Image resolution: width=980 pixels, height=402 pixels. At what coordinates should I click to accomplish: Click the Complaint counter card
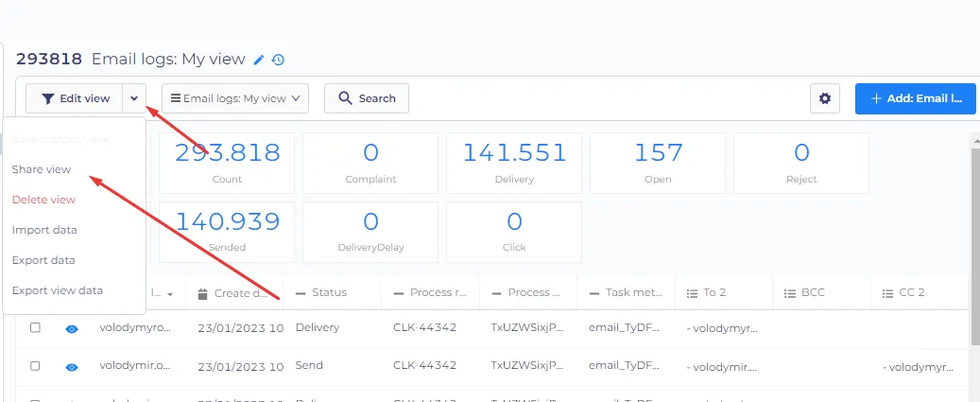coord(370,164)
